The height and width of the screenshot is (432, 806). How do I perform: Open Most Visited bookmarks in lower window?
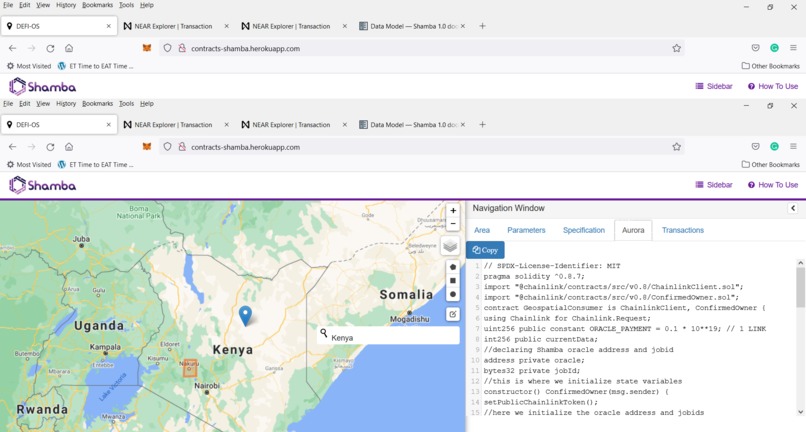(x=29, y=165)
